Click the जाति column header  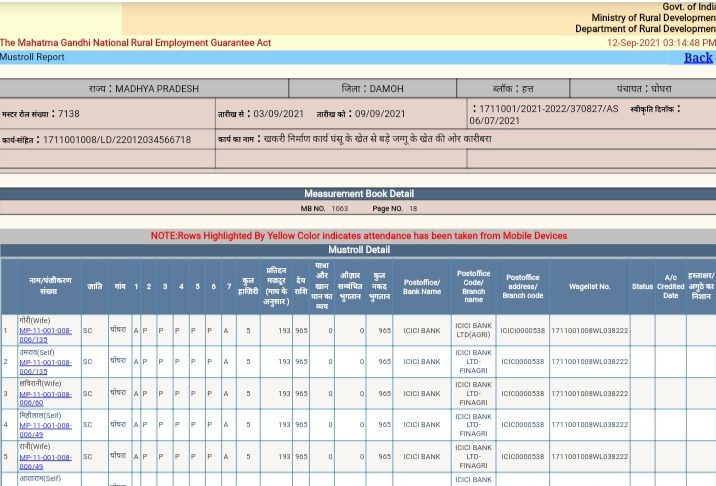(x=95, y=286)
